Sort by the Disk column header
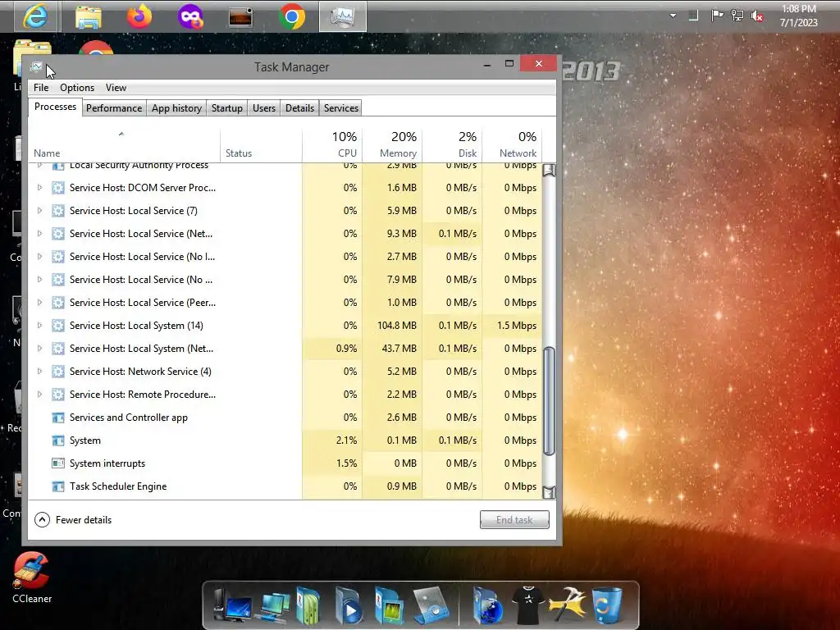 tap(452, 144)
